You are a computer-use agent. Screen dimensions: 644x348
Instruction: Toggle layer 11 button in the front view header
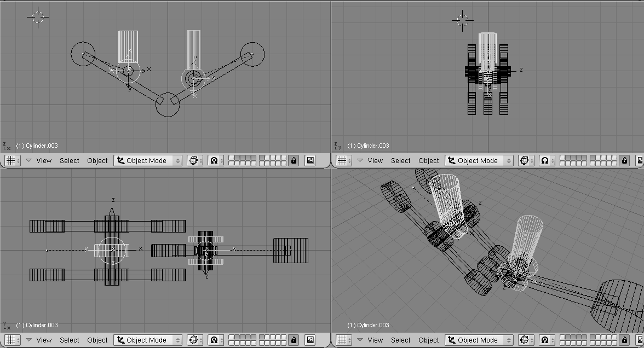tap(231, 163)
